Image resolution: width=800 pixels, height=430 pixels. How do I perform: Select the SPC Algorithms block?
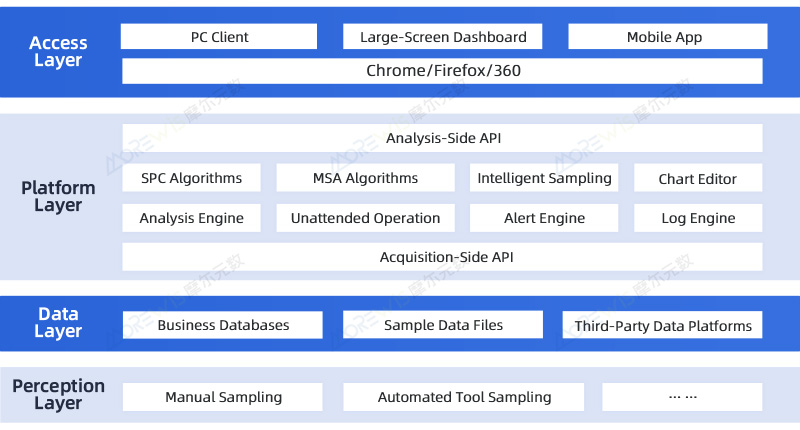tap(191, 178)
